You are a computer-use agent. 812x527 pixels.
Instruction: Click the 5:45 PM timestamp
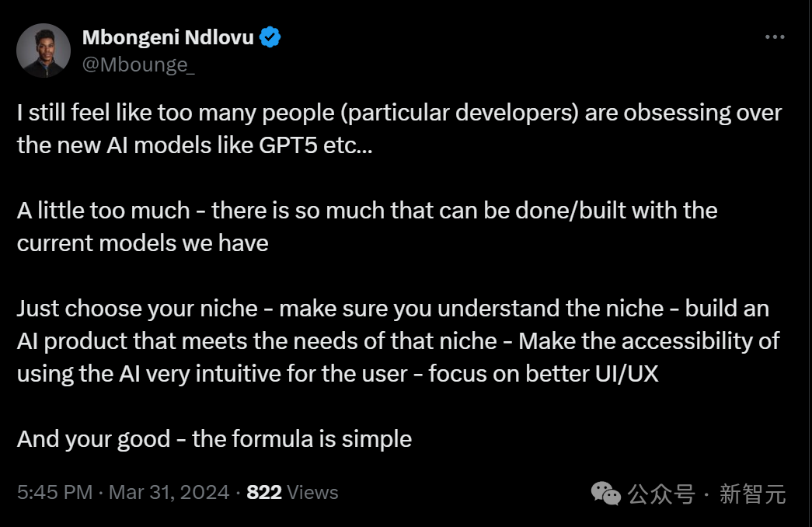click(54, 492)
